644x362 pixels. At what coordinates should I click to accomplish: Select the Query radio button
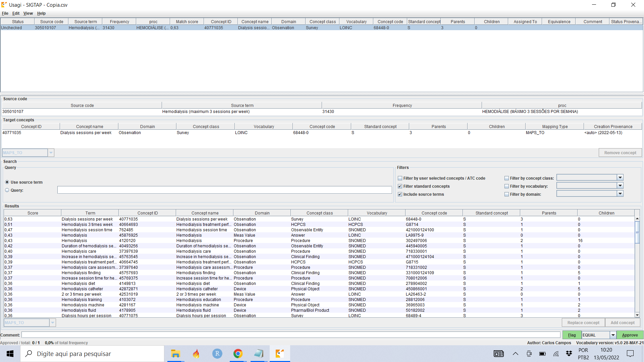(7, 190)
